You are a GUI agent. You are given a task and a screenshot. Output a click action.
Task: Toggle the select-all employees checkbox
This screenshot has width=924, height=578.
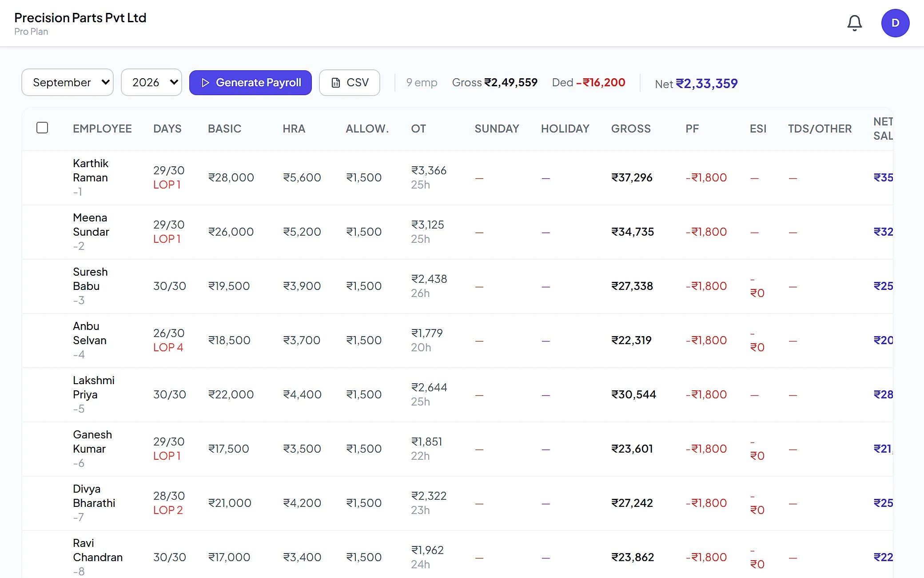point(42,128)
